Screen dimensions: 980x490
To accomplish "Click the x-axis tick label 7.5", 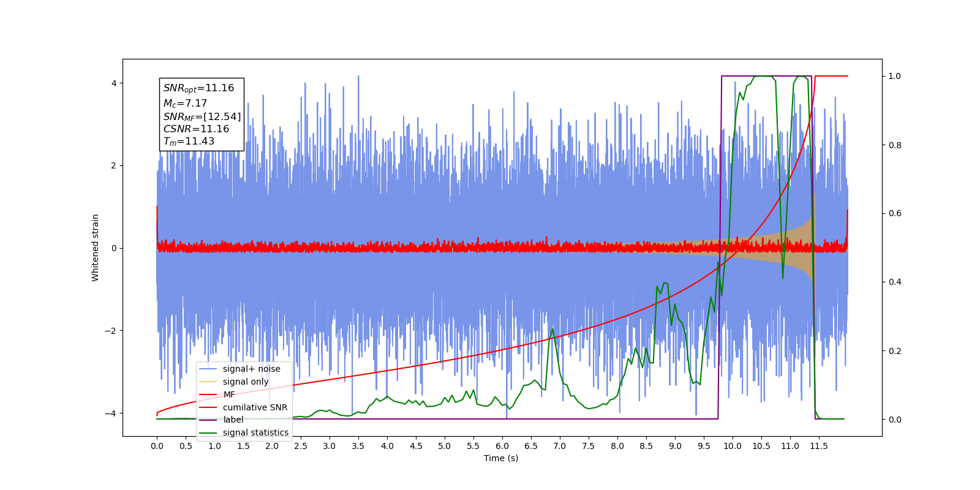I will coord(589,446).
